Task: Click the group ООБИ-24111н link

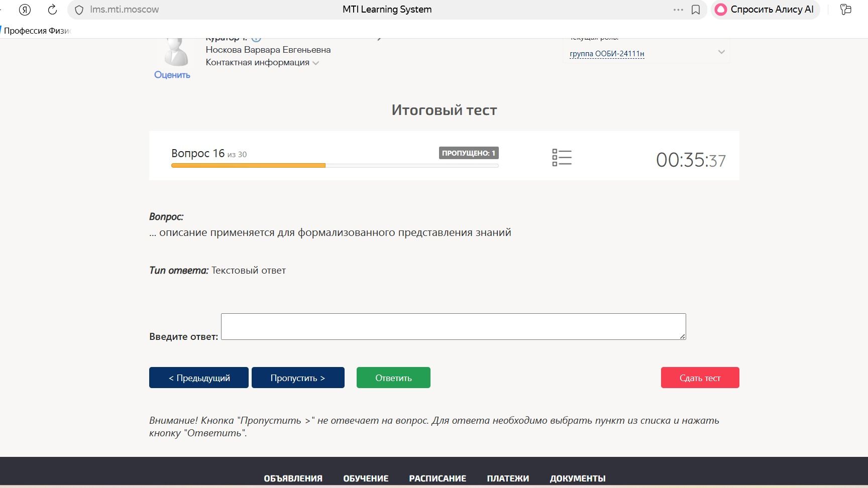Action: point(607,54)
